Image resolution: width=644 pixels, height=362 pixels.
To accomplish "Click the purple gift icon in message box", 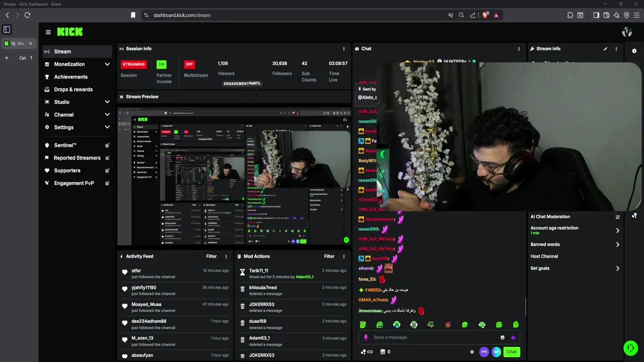I will point(513,337).
